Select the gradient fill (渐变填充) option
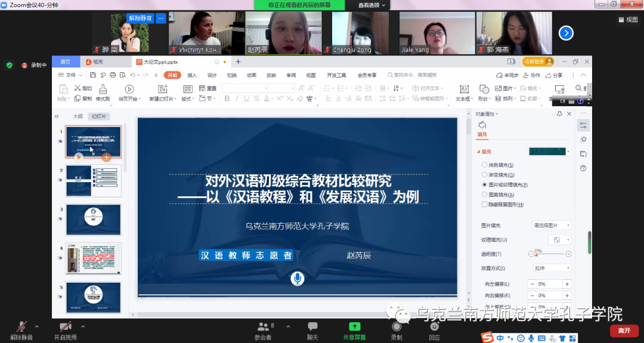The height and width of the screenshot is (343, 644). pyautogui.click(x=484, y=175)
